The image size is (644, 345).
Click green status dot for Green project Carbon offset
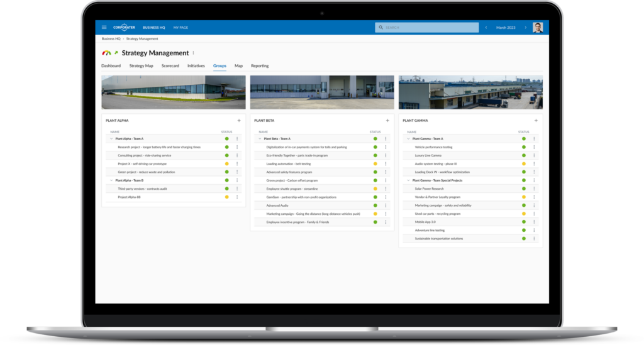pos(375,180)
